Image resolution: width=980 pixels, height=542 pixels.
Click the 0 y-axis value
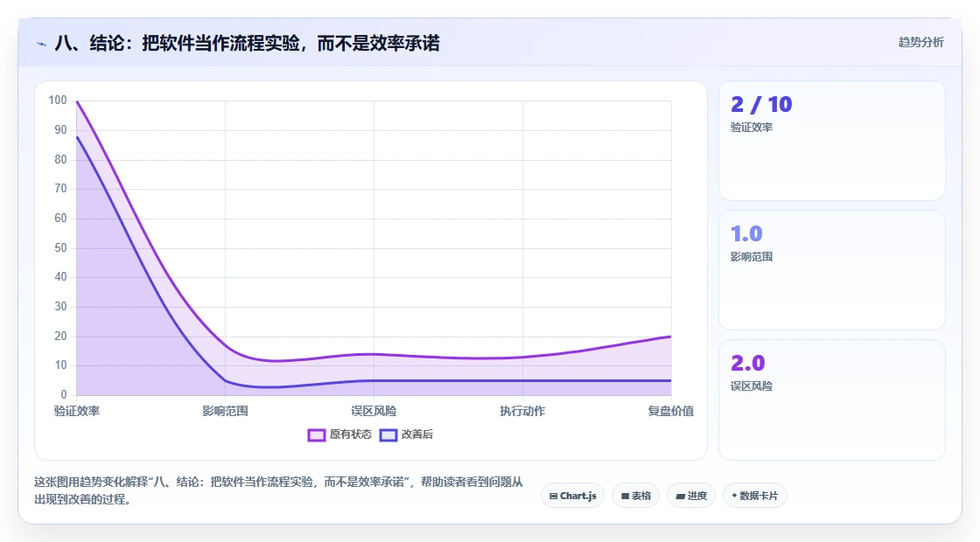pyautogui.click(x=64, y=394)
